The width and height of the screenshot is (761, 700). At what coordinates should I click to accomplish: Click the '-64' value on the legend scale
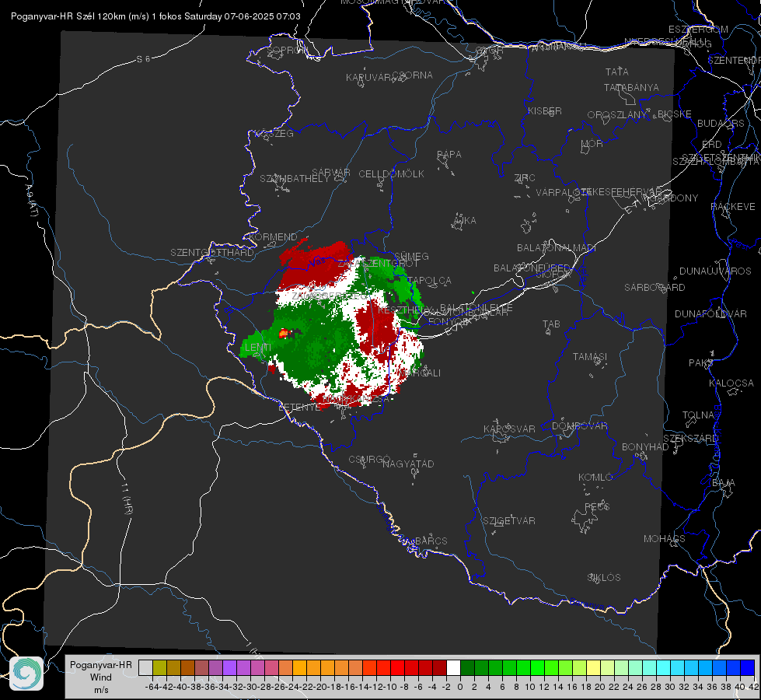pyautogui.click(x=152, y=687)
